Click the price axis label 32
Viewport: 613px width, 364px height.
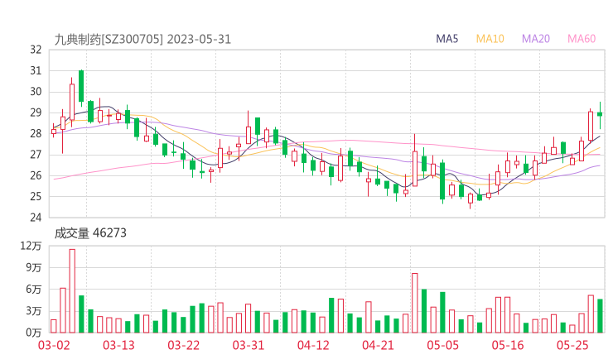point(36,50)
